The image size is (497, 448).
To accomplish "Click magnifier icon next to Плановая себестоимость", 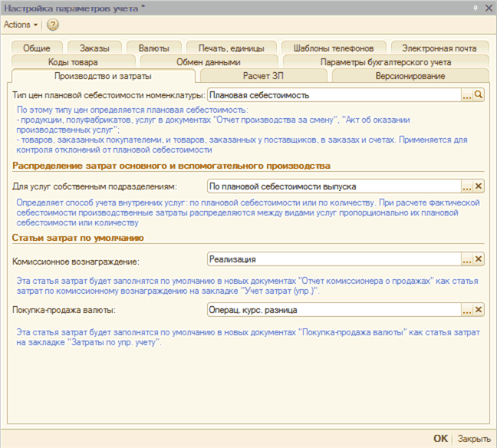I will [x=479, y=95].
